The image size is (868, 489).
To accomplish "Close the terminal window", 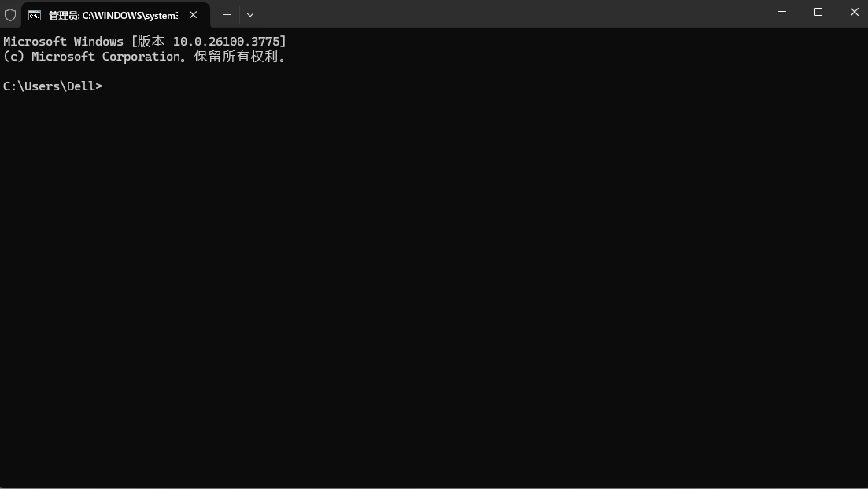I will (854, 12).
